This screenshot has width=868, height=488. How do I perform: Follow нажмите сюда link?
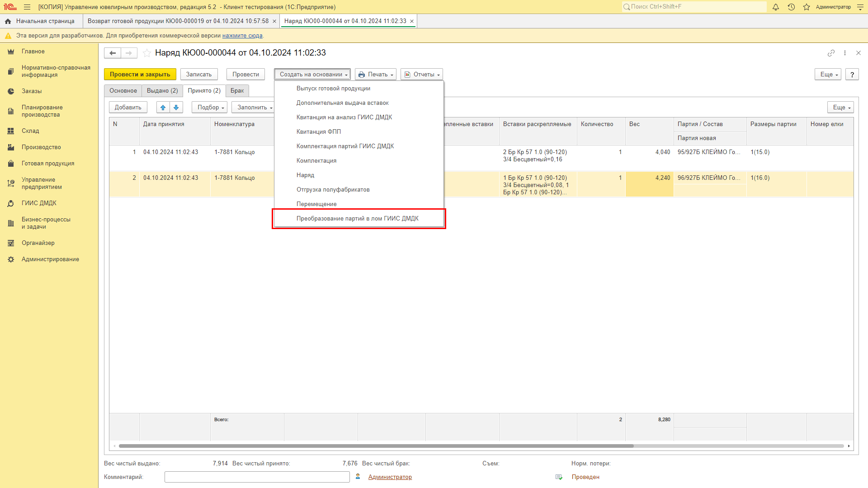242,36
